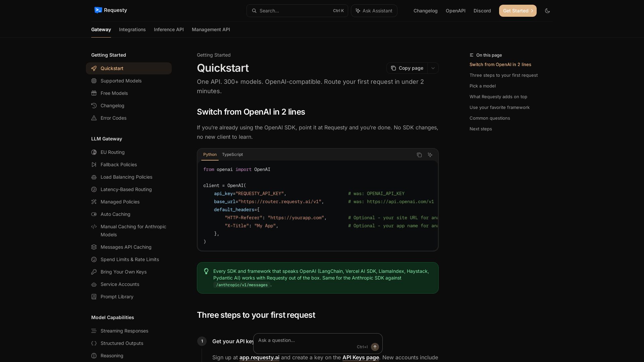Screen dimensions: 644x362
Task: Jump to Switch from OpenAI in 2 lines
Action: pyautogui.click(x=500, y=64)
